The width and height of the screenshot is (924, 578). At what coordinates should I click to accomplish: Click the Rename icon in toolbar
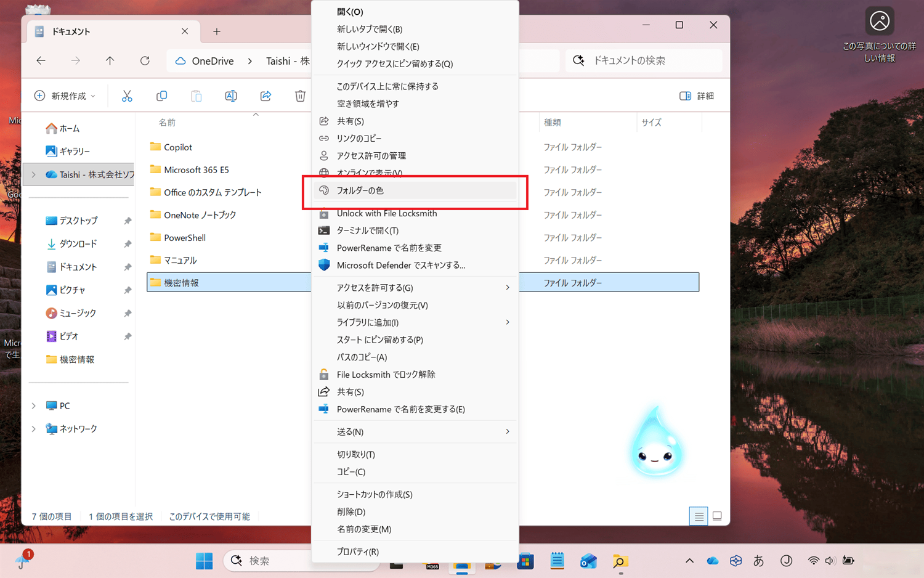click(x=231, y=96)
